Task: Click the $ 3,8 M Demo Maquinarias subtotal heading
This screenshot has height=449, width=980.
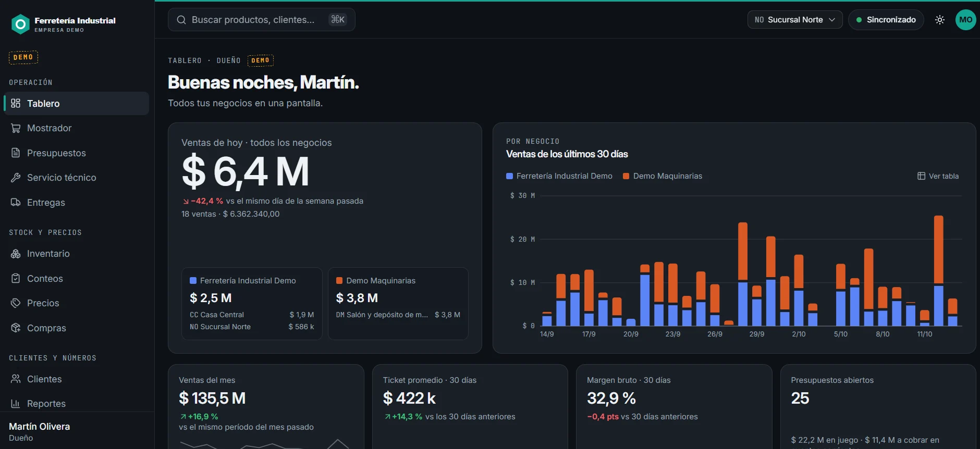Action: point(357,298)
